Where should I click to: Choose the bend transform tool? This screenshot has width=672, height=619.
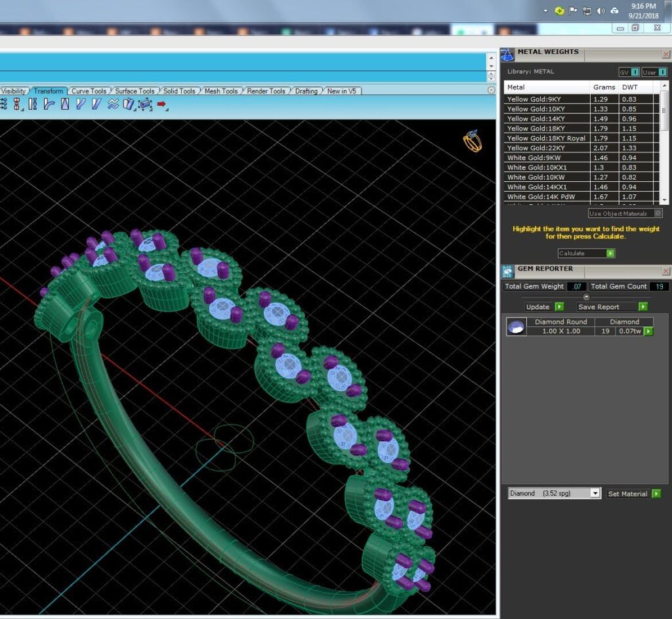coord(49,104)
